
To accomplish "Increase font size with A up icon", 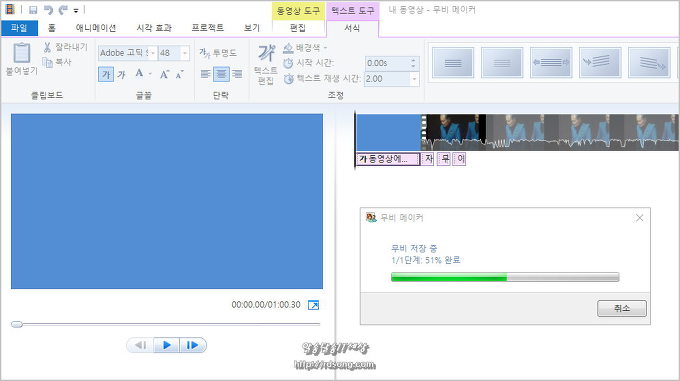I will (x=164, y=74).
